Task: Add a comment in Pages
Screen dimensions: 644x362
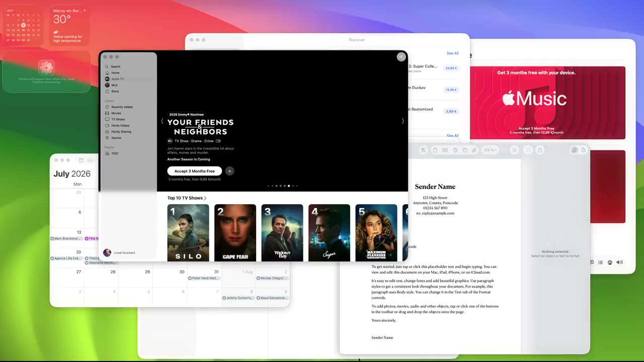Action: pyautogui.click(x=527, y=150)
